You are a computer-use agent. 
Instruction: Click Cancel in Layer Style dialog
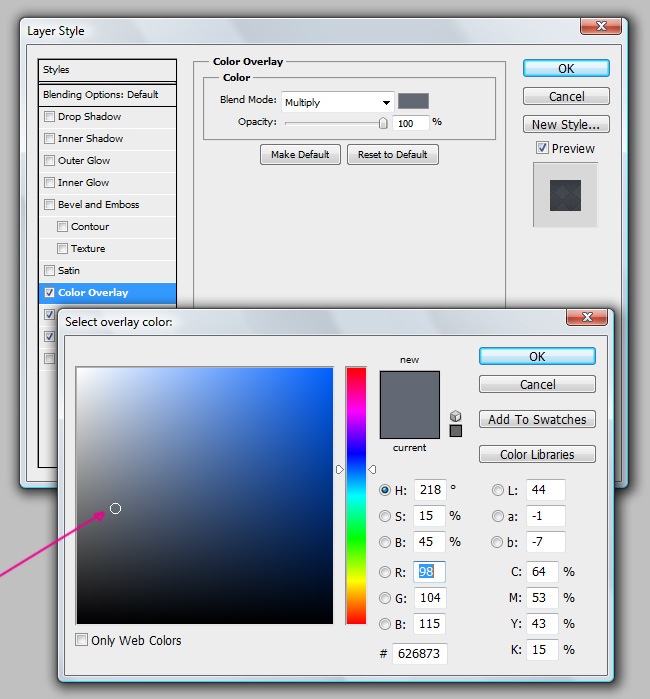point(566,96)
